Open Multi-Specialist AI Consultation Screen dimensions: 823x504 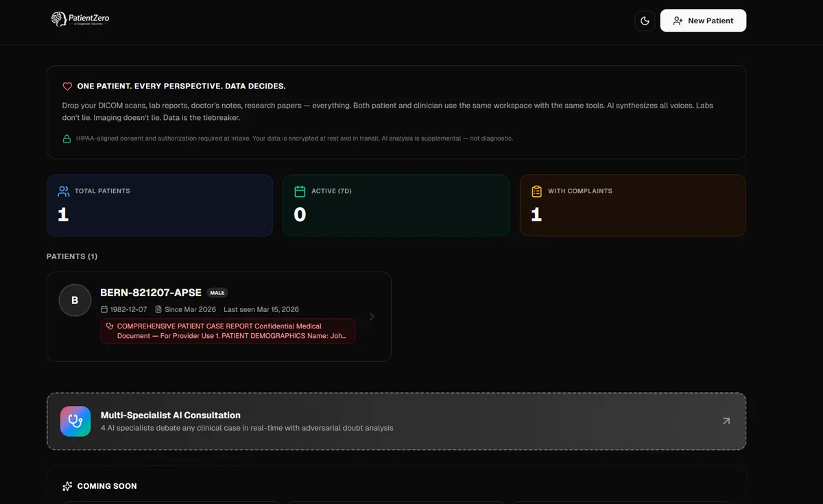click(x=396, y=422)
